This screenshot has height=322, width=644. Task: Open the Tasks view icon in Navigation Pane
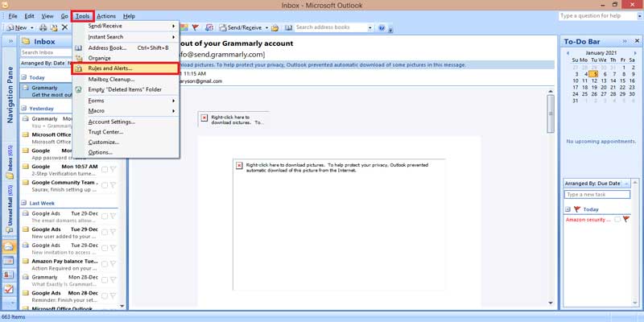(x=9, y=289)
